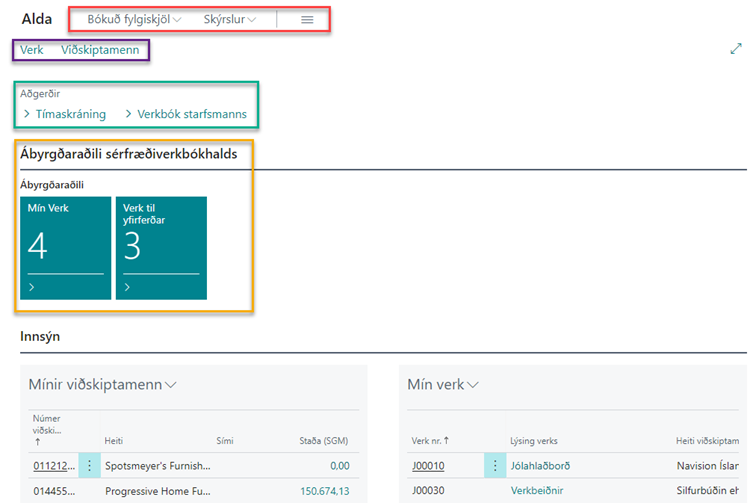Sort by Verk nr. column header

pyautogui.click(x=431, y=440)
